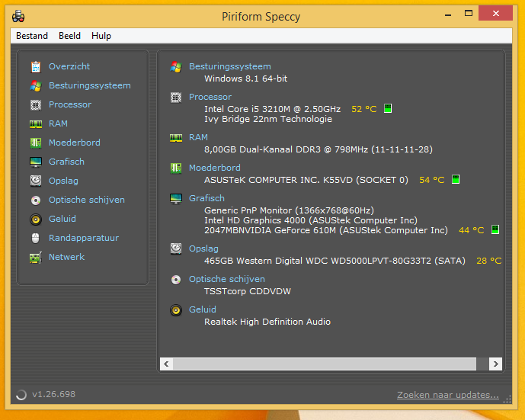
Task: Open the Beeld menu
Action: click(69, 36)
